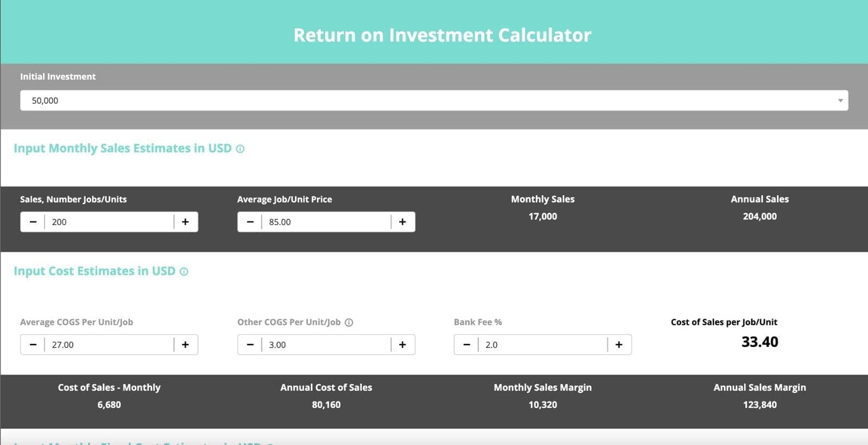Increase Sales Number Jobs/Units with plus

186,222
